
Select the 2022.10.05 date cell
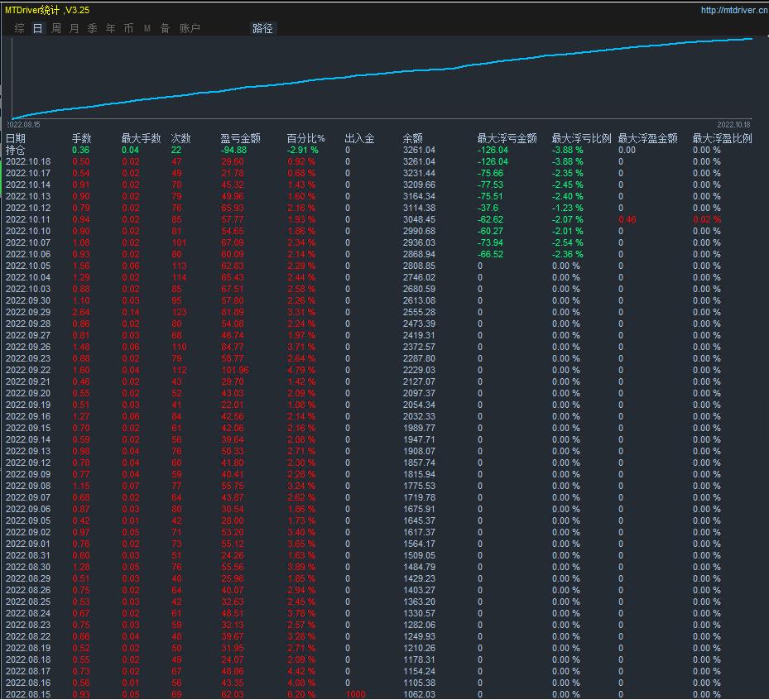pyautogui.click(x=28, y=266)
